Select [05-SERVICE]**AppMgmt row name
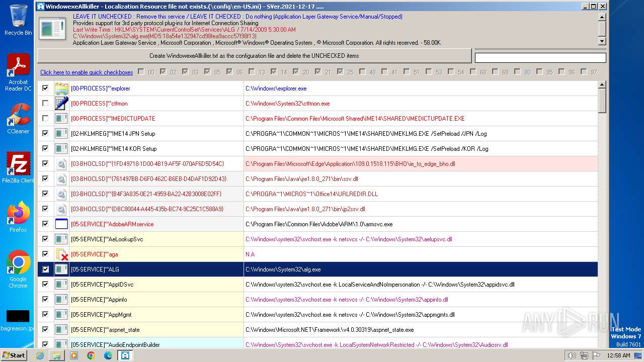Screen dimensions: 644x362 pyautogui.click(x=156, y=315)
